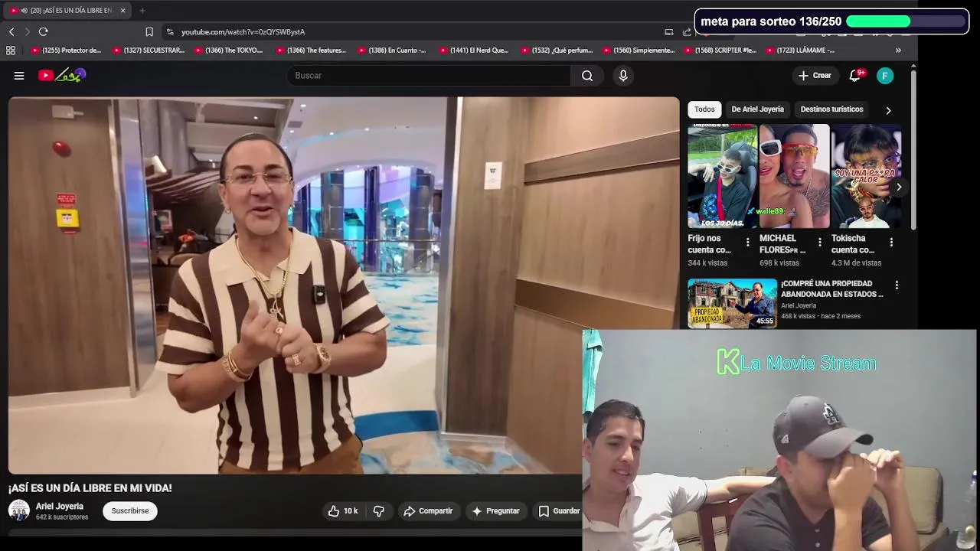Open the account avatar menu
The height and width of the screenshot is (551, 980).
point(885,76)
